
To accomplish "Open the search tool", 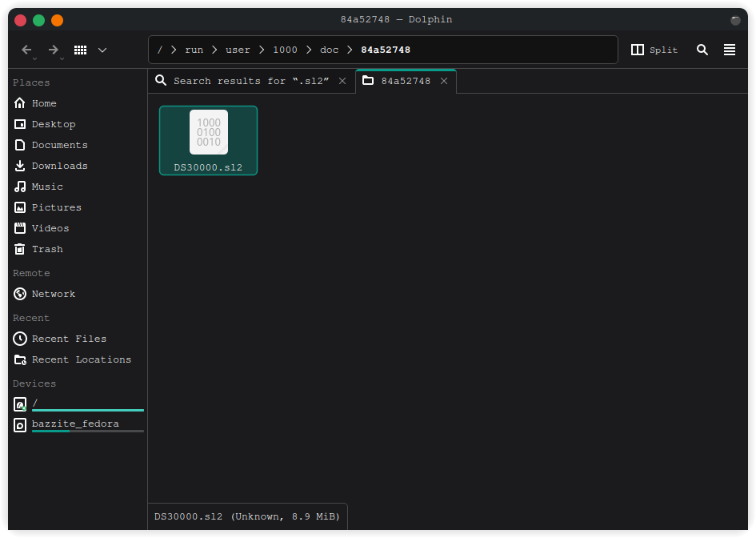I will (702, 50).
